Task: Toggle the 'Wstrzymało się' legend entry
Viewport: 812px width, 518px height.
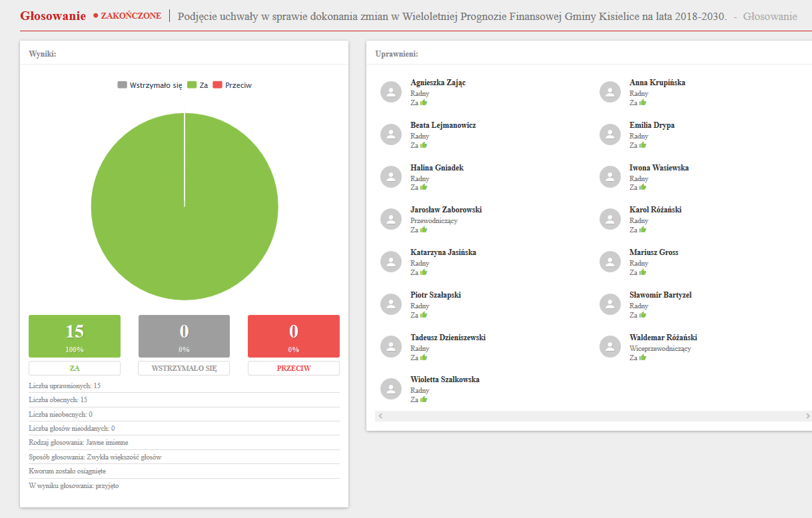Action: tap(150, 85)
